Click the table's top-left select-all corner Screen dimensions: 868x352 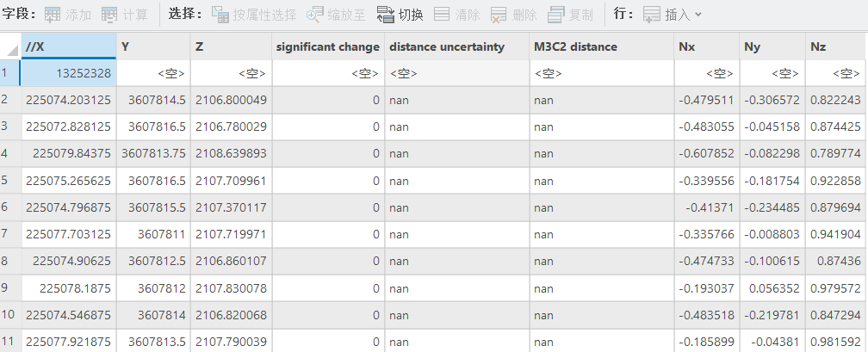[10, 46]
